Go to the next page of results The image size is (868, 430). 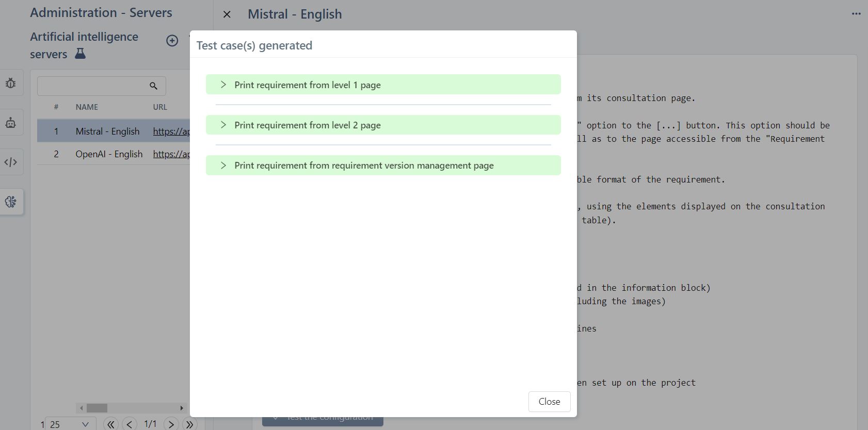coord(171,424)
